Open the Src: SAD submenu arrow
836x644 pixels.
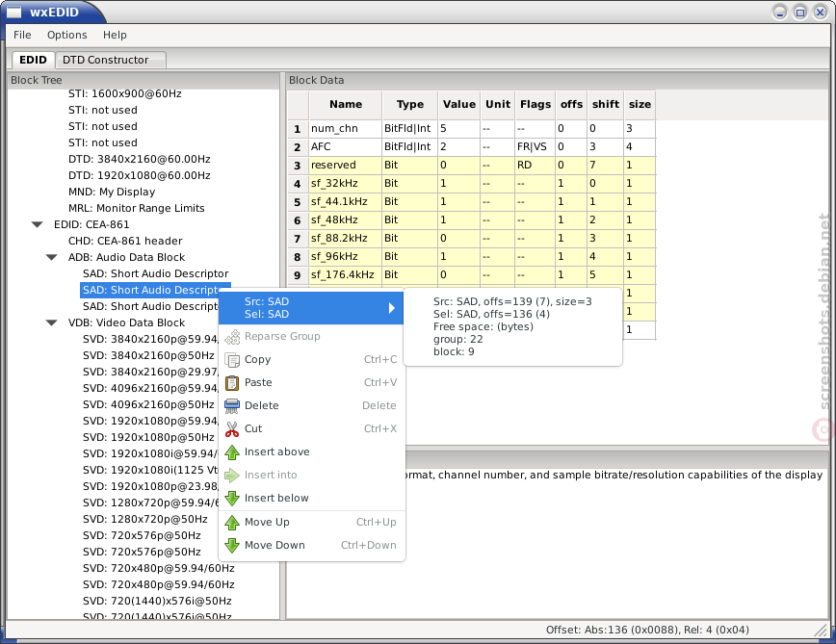(391, 308)
